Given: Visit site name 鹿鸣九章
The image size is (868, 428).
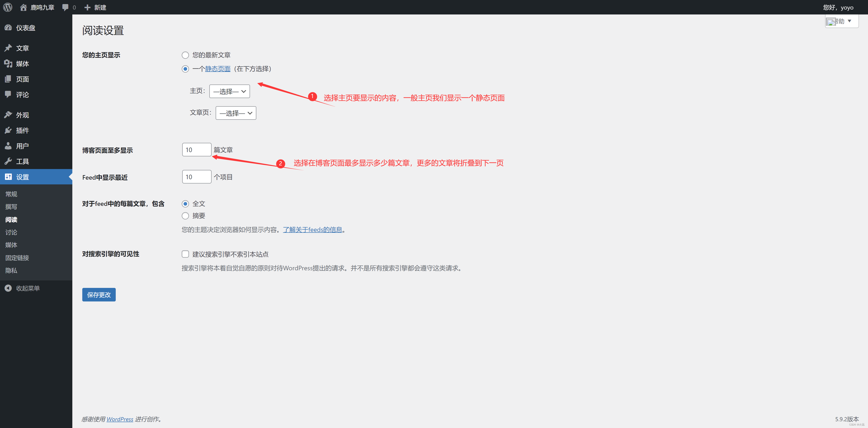Looking at the screenshot, I should [42, 7].
